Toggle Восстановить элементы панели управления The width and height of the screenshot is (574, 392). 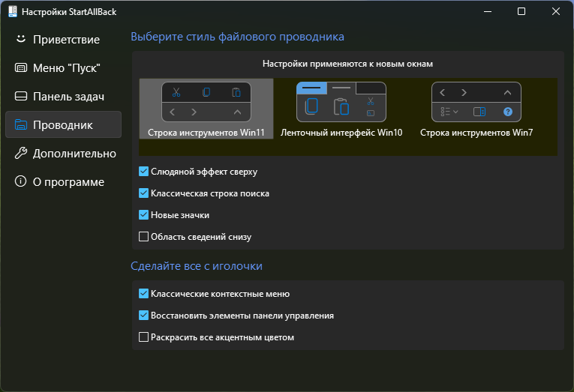click(144, 316)
